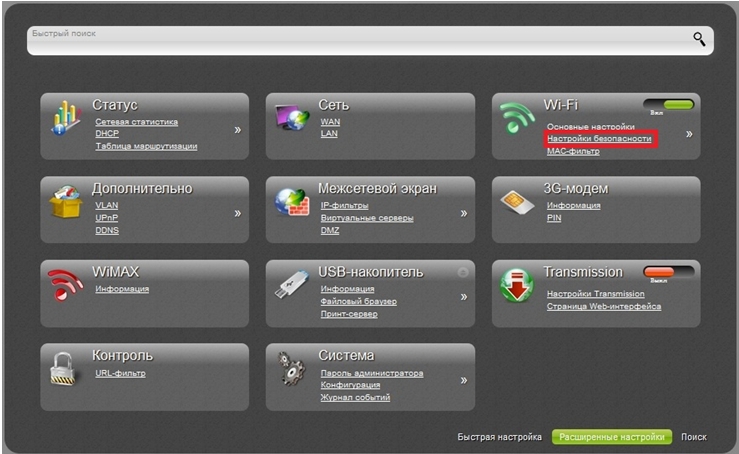
Task: Click the Статус bar chart icon
Action: pos(67,118)
